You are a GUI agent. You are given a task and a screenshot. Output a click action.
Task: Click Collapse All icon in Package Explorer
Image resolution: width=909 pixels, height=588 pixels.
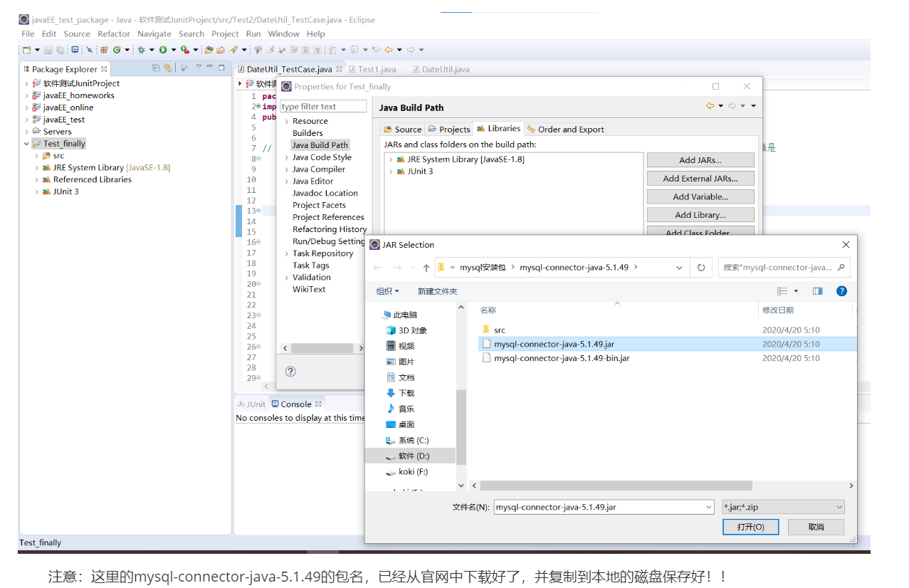(156, 68)
